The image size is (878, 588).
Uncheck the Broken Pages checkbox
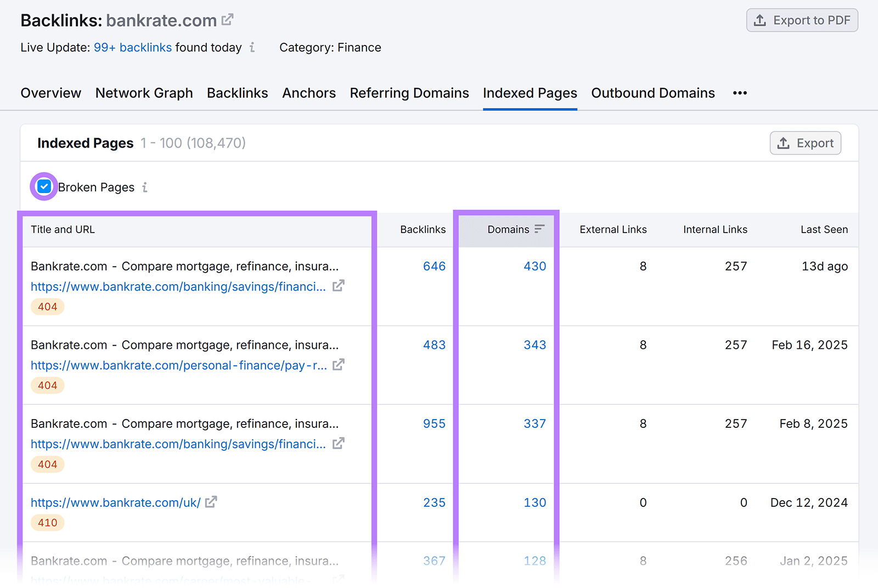43,186
